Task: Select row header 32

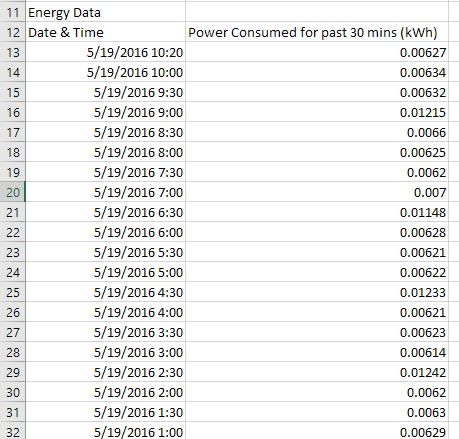Action: 13,431
